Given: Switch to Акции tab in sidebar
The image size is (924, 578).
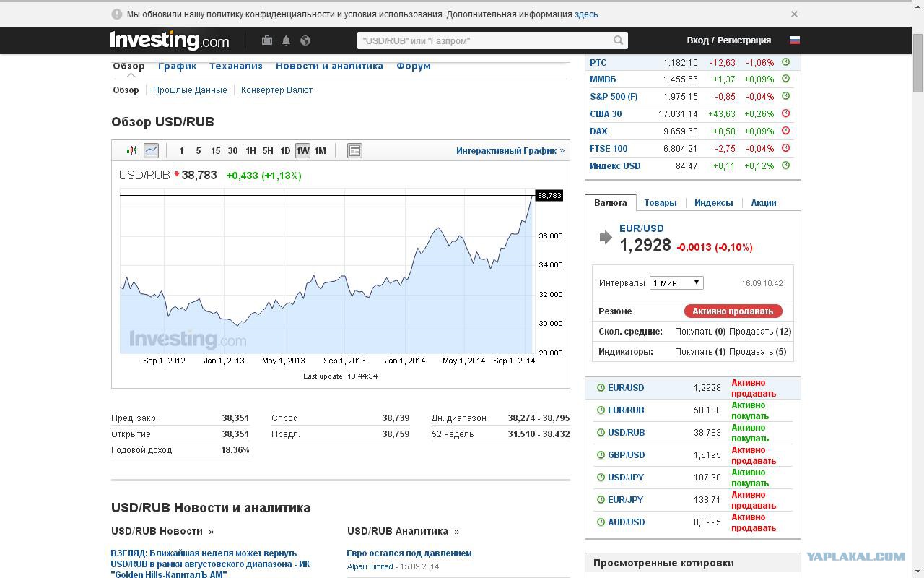Looking at the screenshot, I should pyautogui.click(x=764, y=203).
